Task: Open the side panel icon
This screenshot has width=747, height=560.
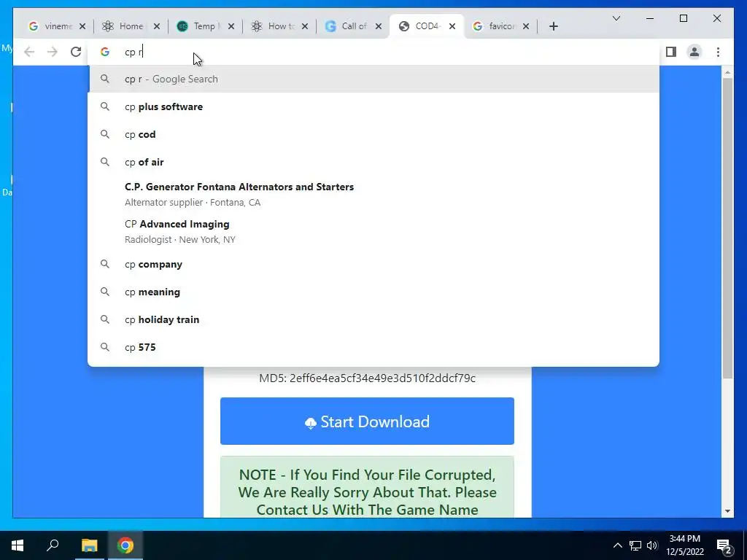Action: (x=671, y=52)
